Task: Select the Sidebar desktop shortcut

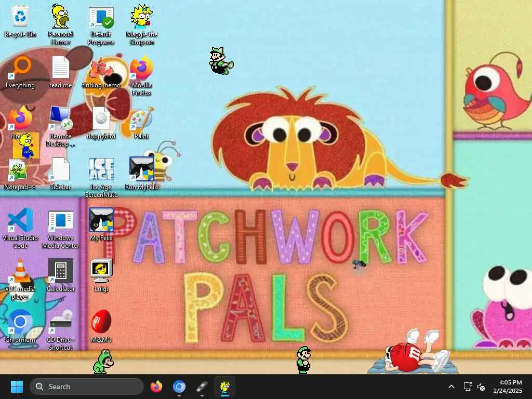Action: pyautogui.click(x=60, y=174)
